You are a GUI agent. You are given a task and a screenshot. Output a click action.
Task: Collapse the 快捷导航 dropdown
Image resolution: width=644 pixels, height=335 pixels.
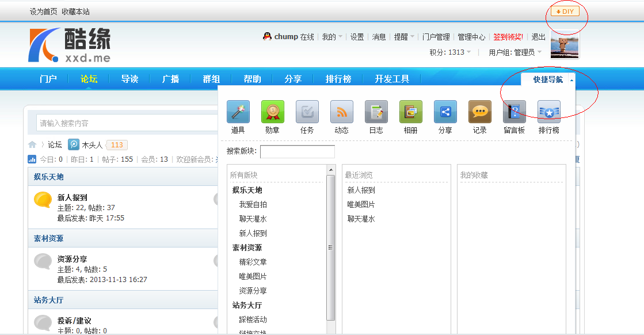[571, 79]
